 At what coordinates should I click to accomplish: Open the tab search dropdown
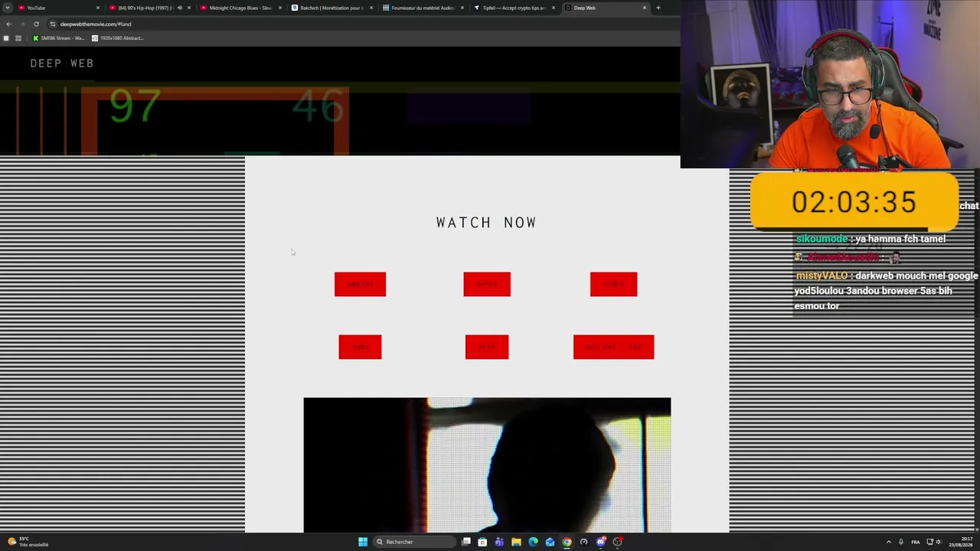point(6,8)
